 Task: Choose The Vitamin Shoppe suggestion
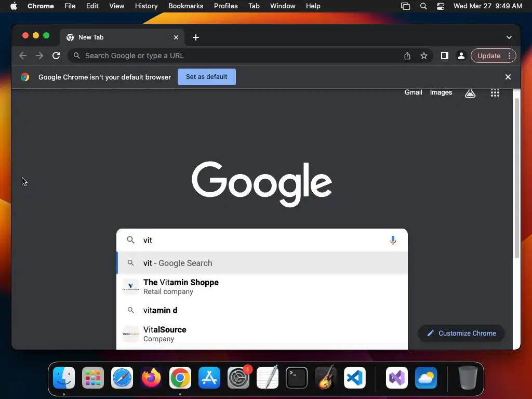[262, 287]
